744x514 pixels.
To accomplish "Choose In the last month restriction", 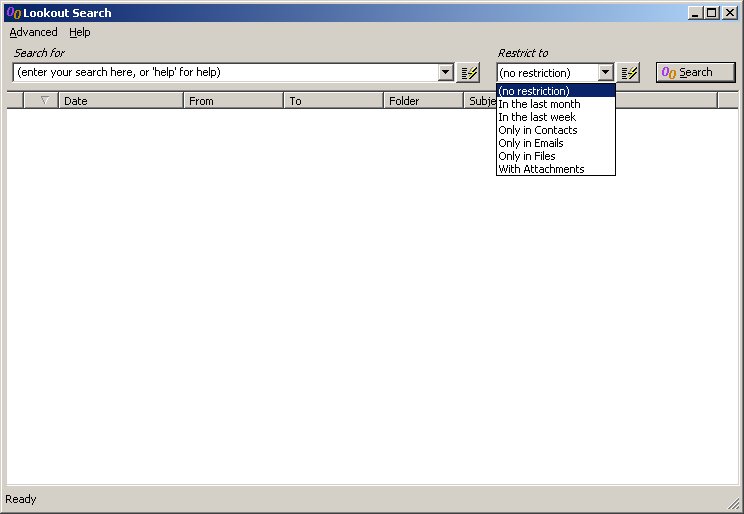I will click(x=556, y=104).
